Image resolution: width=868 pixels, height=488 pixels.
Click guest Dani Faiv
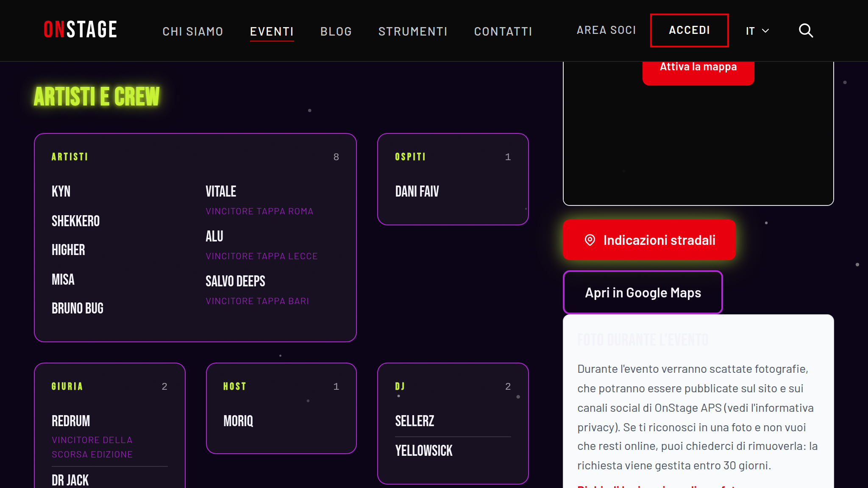click(417, 191)
